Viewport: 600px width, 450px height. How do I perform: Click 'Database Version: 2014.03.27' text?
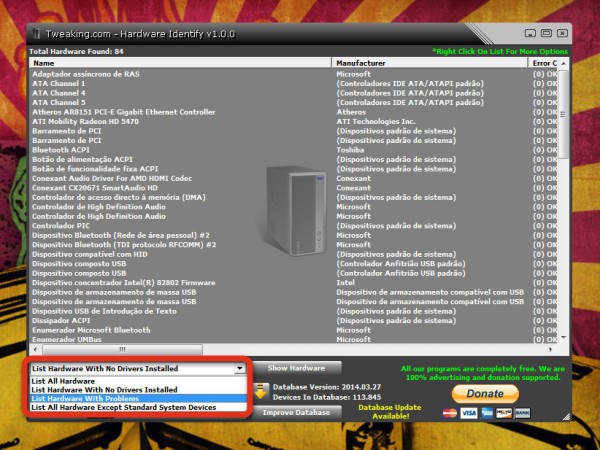coord(327,387)
